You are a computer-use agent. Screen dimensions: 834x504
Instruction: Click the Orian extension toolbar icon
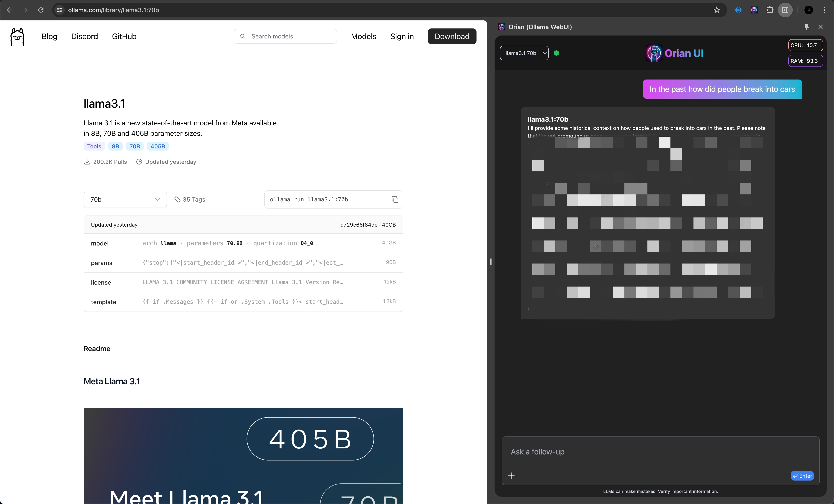coord(754,10)
